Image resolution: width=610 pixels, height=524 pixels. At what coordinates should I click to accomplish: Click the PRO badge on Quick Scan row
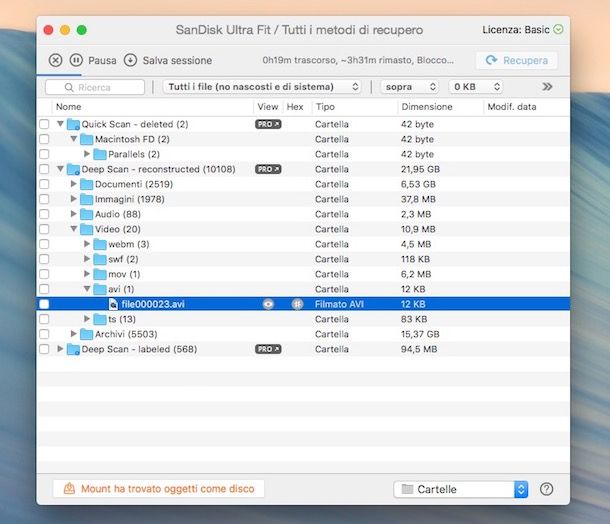coord(268,124)
